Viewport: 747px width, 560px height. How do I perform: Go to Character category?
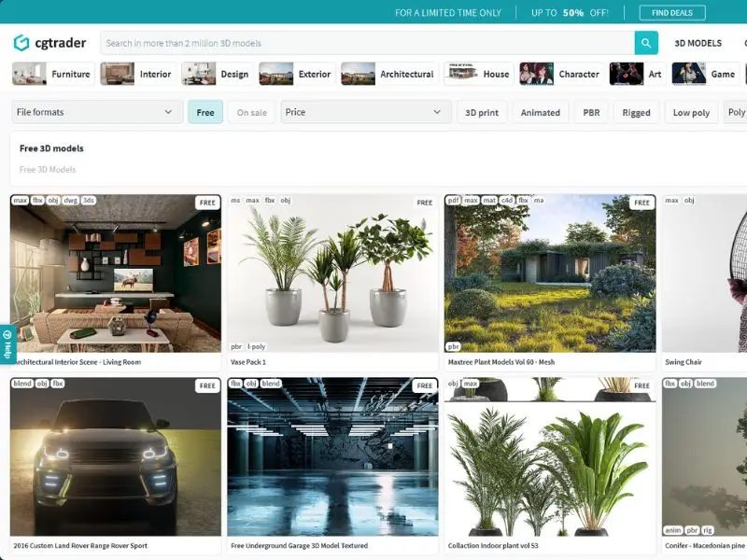[562, 74]
